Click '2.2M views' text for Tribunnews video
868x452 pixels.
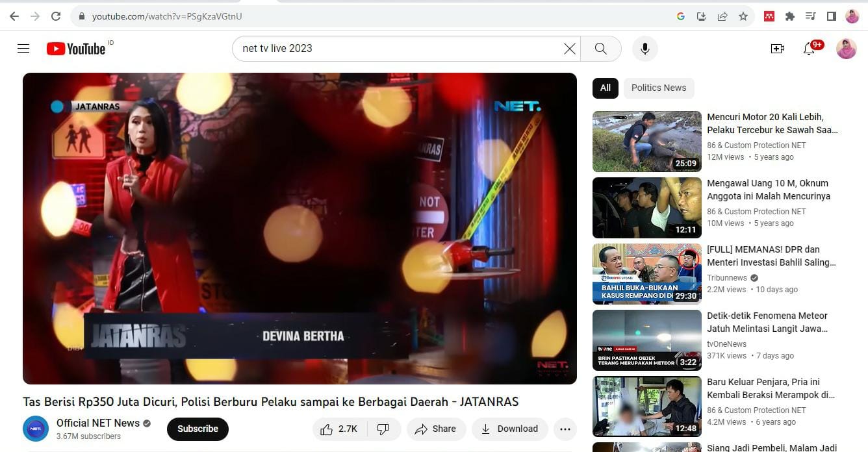click(726, 290)
